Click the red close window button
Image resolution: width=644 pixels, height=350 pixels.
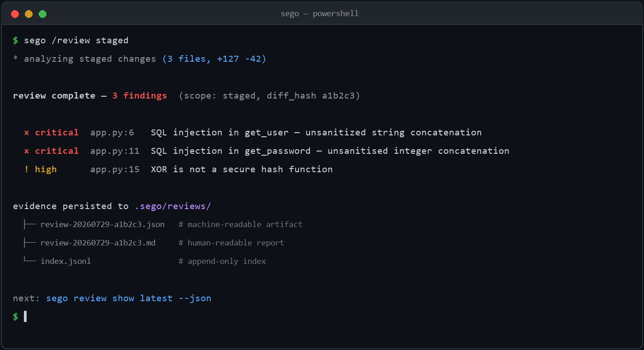tap(15, 14)
